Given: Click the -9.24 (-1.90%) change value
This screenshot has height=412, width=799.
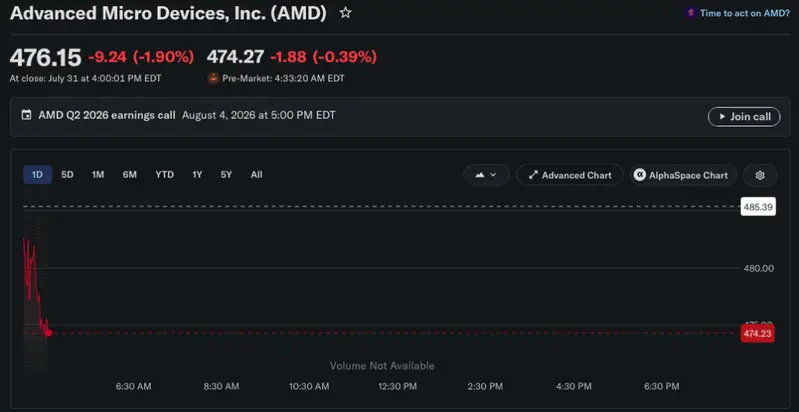Looking at the screenshot, I should pos(141,57).
